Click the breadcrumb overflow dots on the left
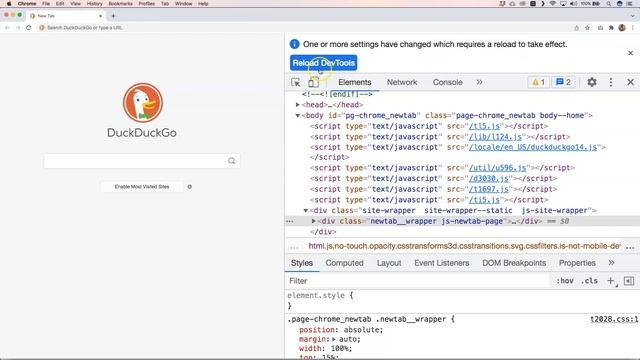The width and height of the screenshot is (640, 360). click(x=294, y=247)
